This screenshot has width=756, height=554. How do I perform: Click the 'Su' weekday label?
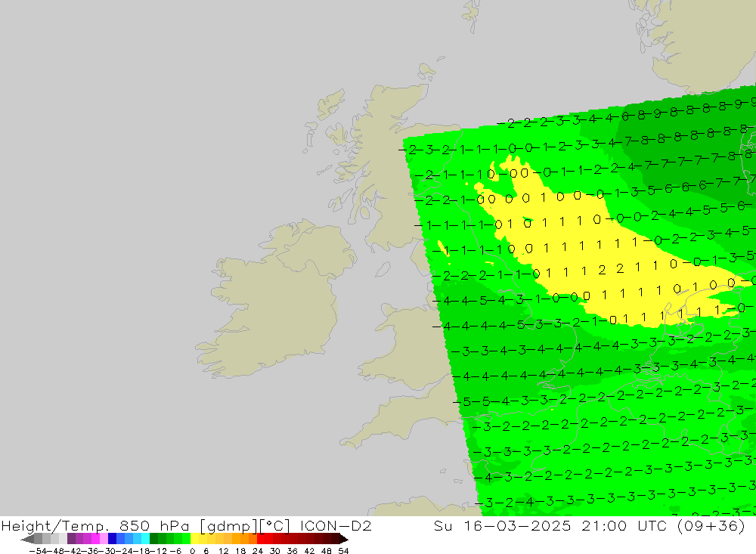point(442,526)
